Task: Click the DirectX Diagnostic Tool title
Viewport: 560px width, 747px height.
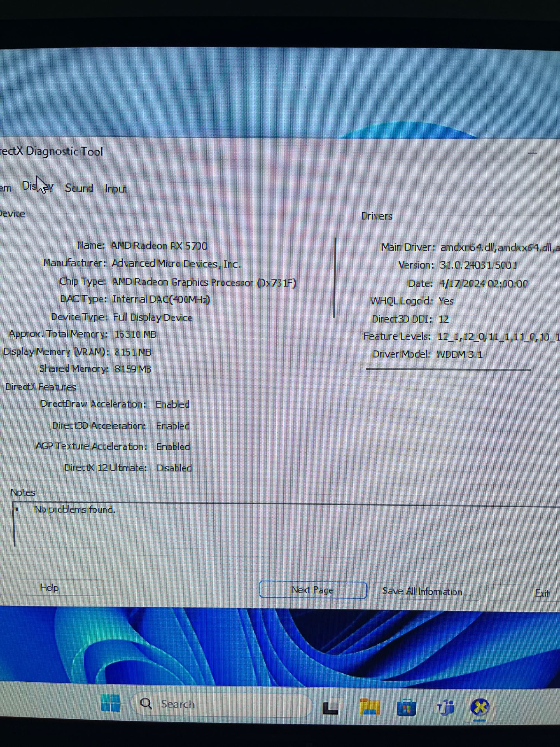Action: [x=52, y=151]
